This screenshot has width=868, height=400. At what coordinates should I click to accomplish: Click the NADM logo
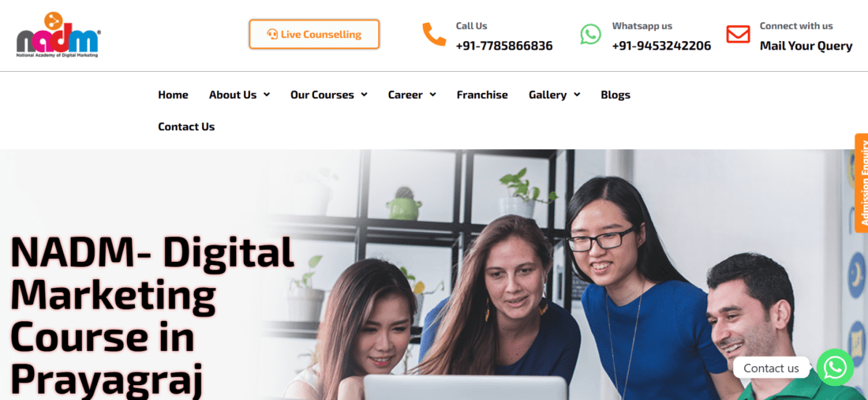[x=58, y=35]
